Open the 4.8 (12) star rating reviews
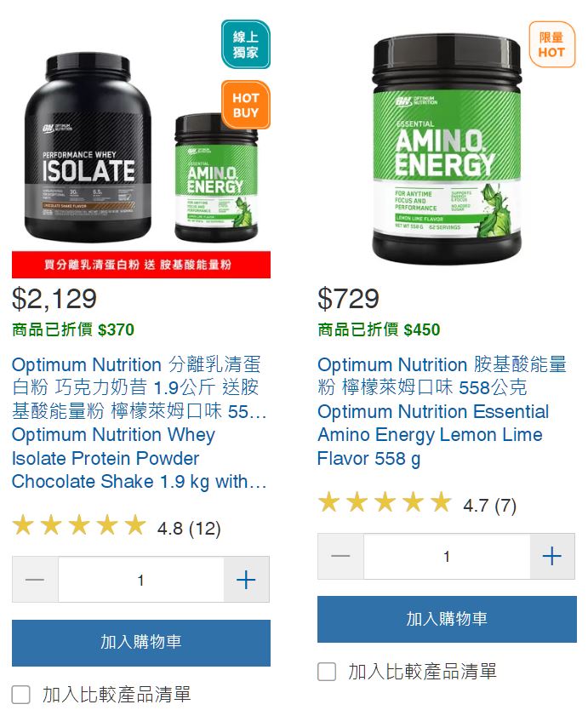This screenshot has height=710, width=588. tap(117, 527)
